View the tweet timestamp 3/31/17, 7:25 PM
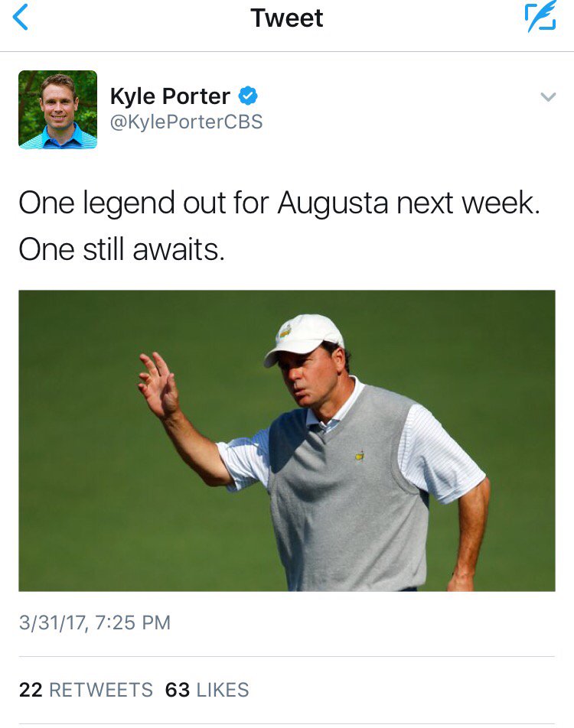 95,622
